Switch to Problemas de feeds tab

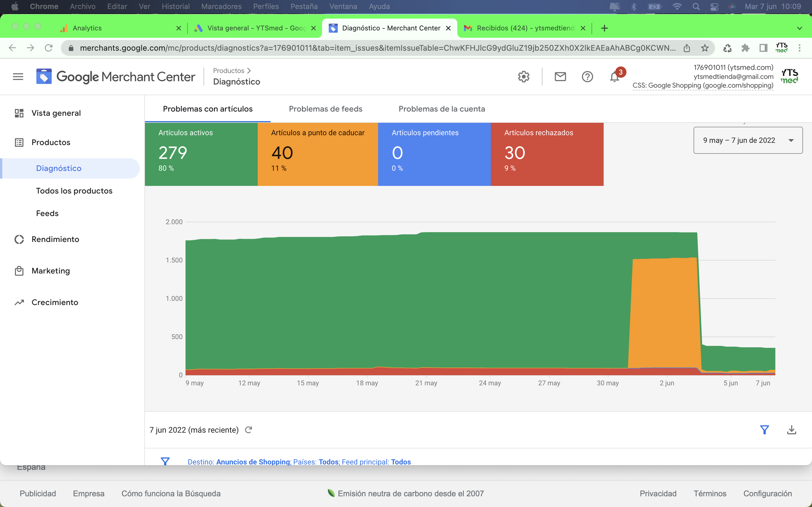(x=325, y=109)
